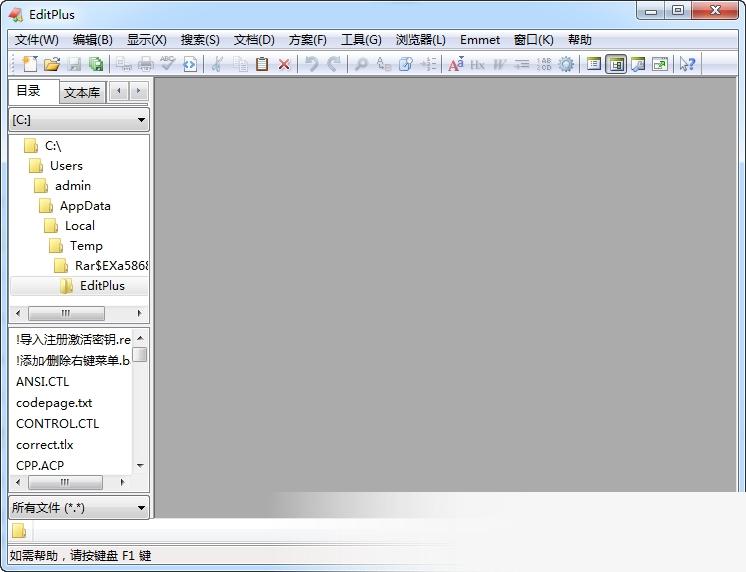Click the Hex Viewer Hx icon
This screenshot has width=746, height=572.
pyautogui.click(x=477, y=64)
